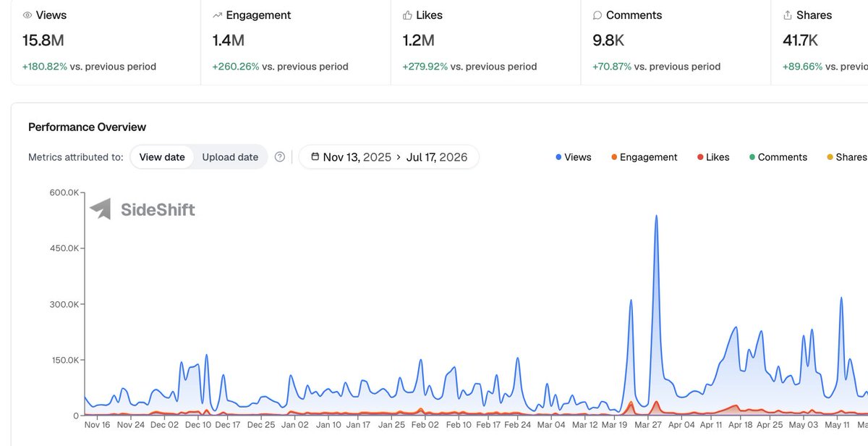Image resolution: width=868 pixels, height=446 pixels.
Task: Click the 300.0K y-axis label
Action: pos(64,304)
